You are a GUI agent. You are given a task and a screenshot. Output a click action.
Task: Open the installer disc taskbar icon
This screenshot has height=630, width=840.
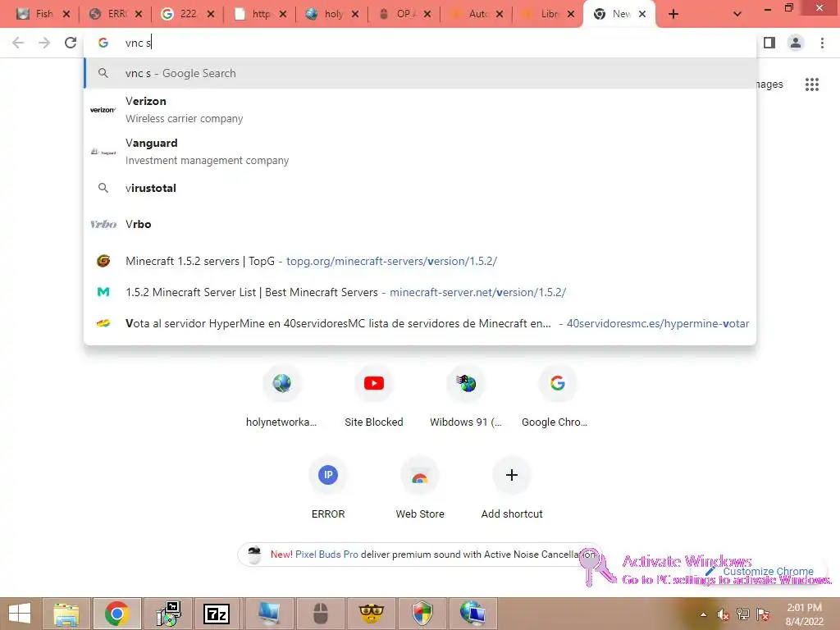click(x=168, y=614)
